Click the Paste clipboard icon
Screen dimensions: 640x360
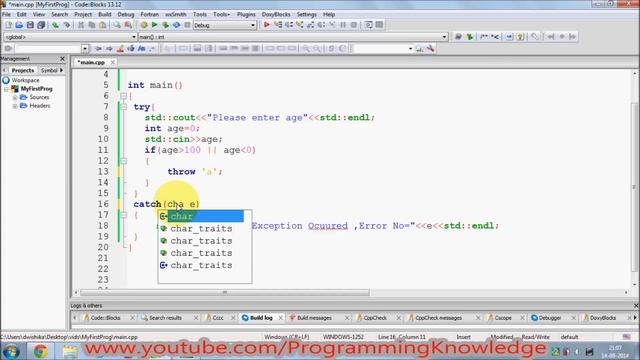coord(103,25)
